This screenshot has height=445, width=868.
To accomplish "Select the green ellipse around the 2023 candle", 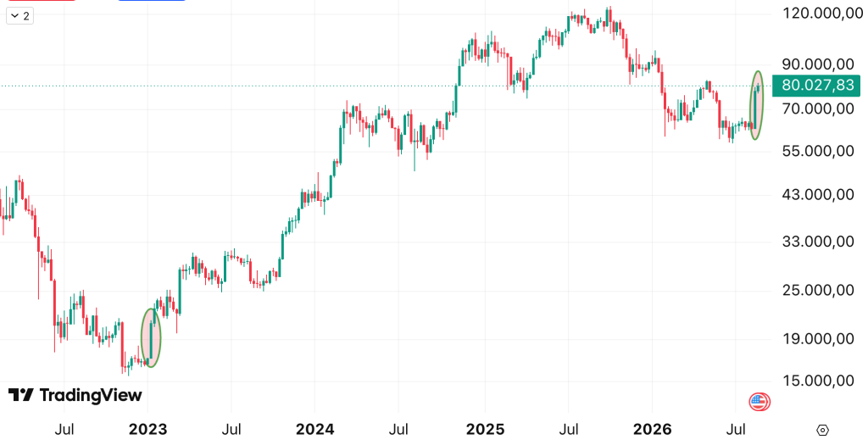I will click(x=151, y=337).
